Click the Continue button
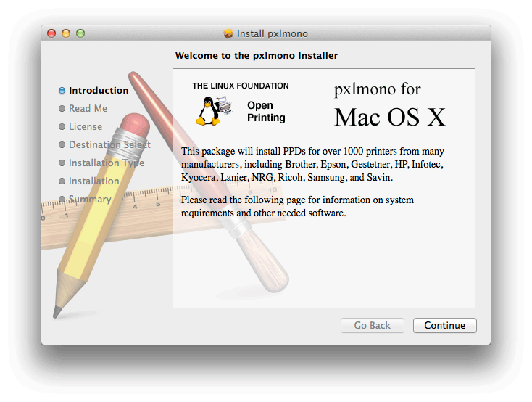This screenshot has width=532, height=402. click(444, 325)
